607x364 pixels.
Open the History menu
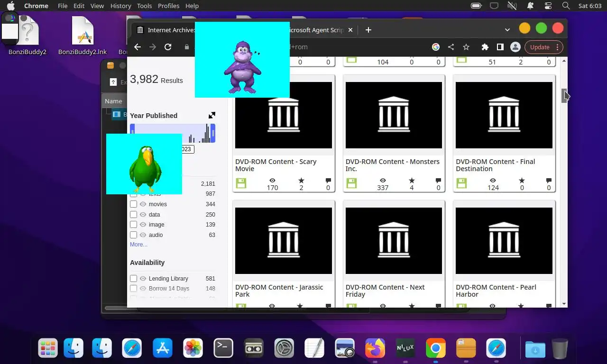tap(120, 6)
